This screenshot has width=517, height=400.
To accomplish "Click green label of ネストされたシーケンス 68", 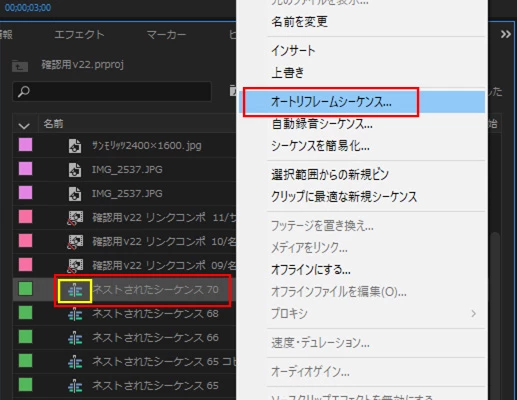I will 25,313.
